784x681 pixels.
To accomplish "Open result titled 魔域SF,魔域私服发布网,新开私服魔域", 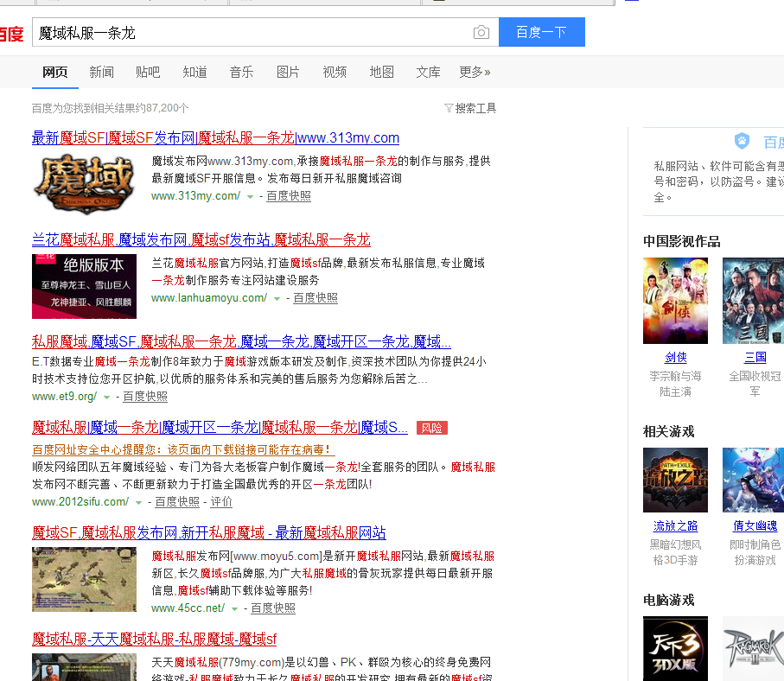I will (x=209, y=533).
